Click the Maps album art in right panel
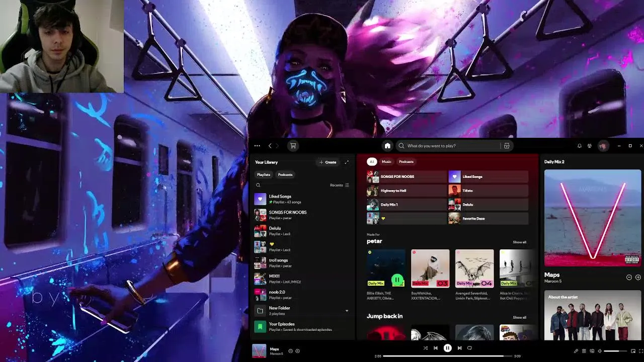644x362 pixels. 593,218
